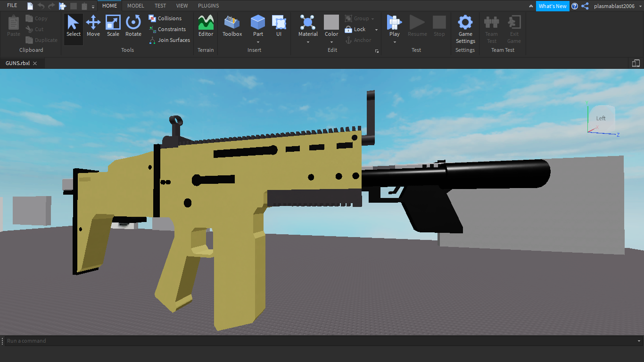Click the Team Test icon
644x362 pixels.
click(x=492, y=22)
